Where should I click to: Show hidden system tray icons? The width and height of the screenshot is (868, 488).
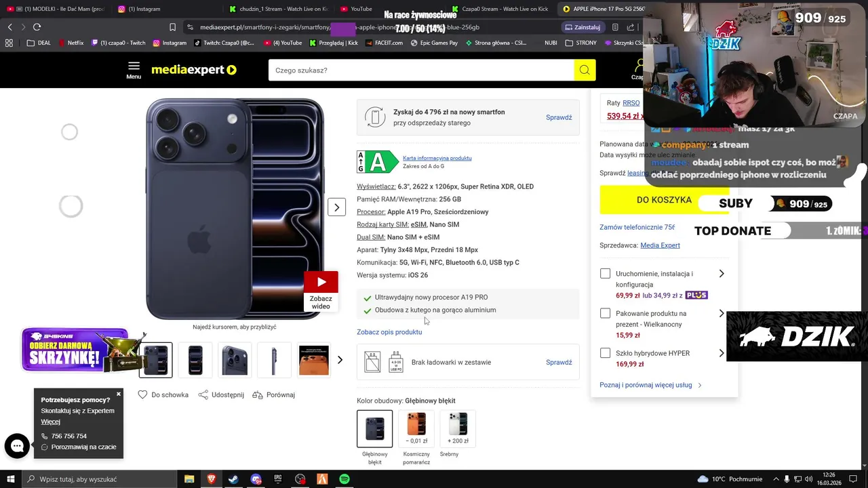[776, 479]
